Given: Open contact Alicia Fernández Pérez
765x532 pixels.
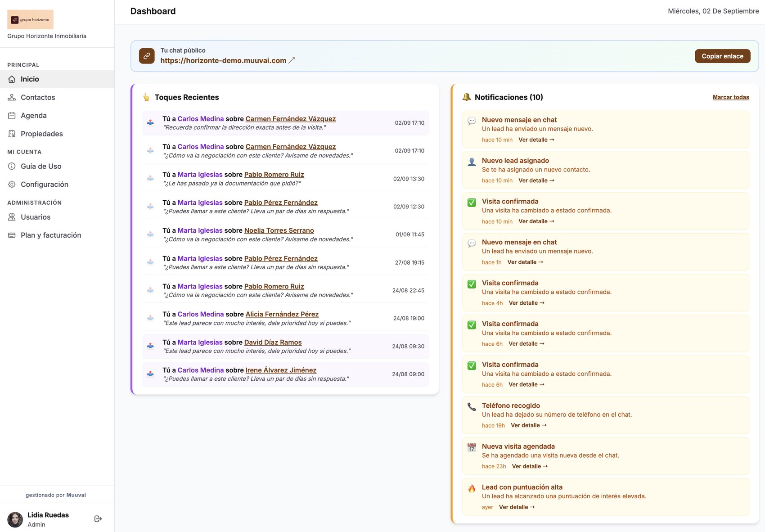Looking at the screenshot, I should coord(282,314).
